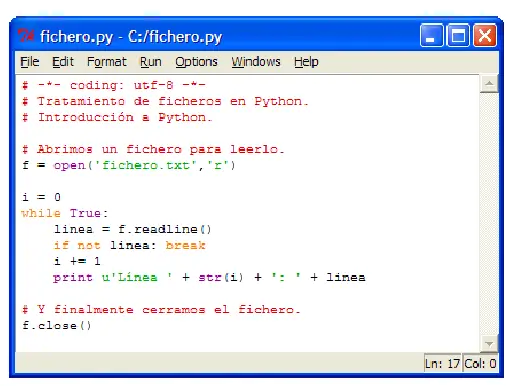This screenshot has height=386, width=512.
Task: Click the open('fichero.txt','r') line
Action: click(x=129, y=165)
